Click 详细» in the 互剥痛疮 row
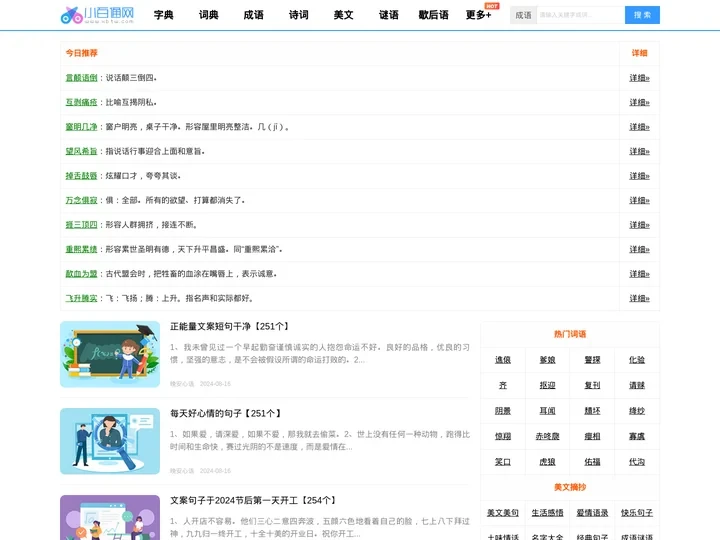The height and width of the screenshot is (540, 720). point(639,102)
